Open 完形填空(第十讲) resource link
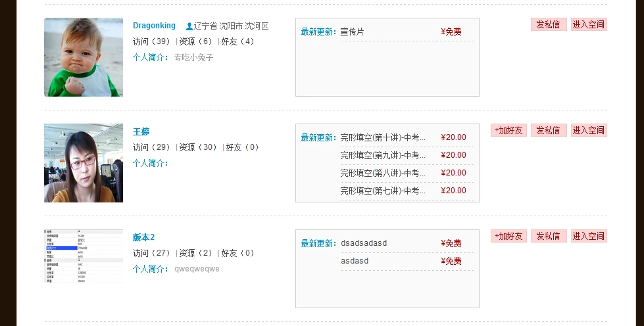 [x=383, y=137]
